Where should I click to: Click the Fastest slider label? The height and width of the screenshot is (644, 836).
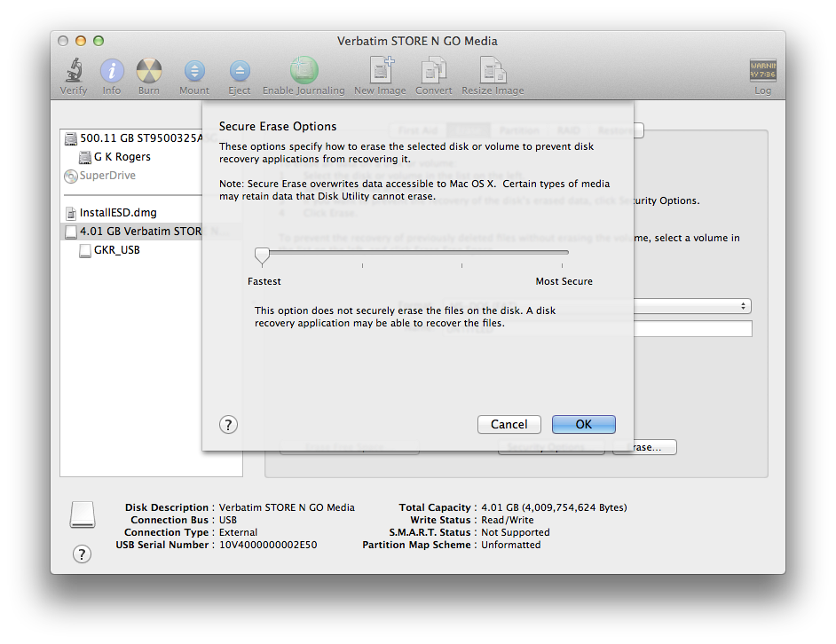tap(264, 281)
